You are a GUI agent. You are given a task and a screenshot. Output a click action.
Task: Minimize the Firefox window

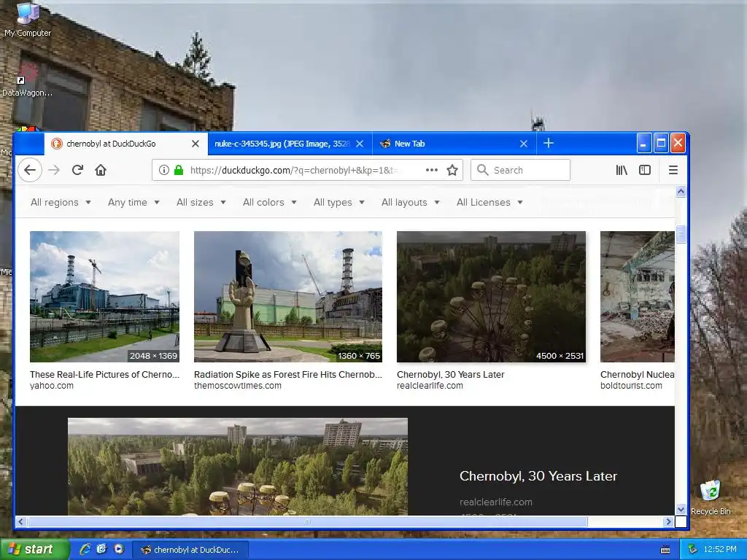[643, 144]
